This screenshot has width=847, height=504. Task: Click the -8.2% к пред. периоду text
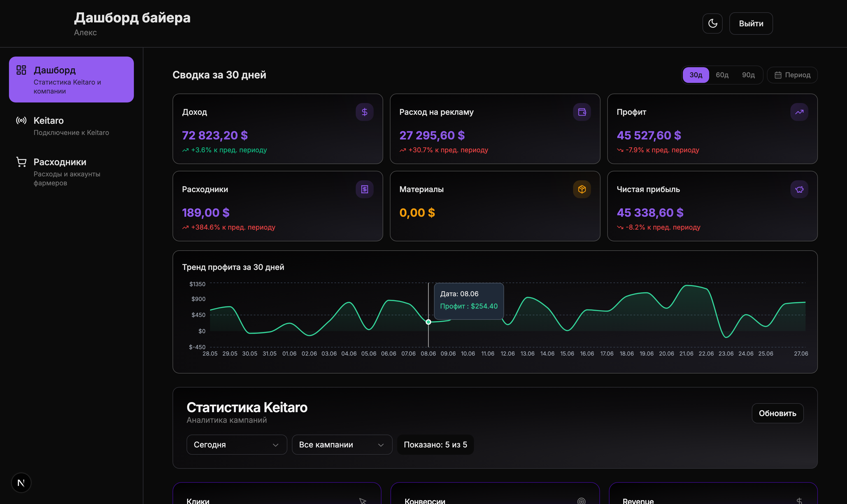point(663,227)
